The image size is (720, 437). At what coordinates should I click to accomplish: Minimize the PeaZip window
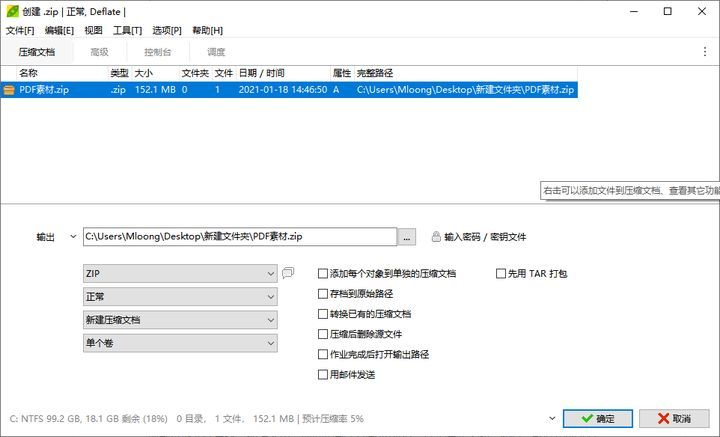coord(634,11)
